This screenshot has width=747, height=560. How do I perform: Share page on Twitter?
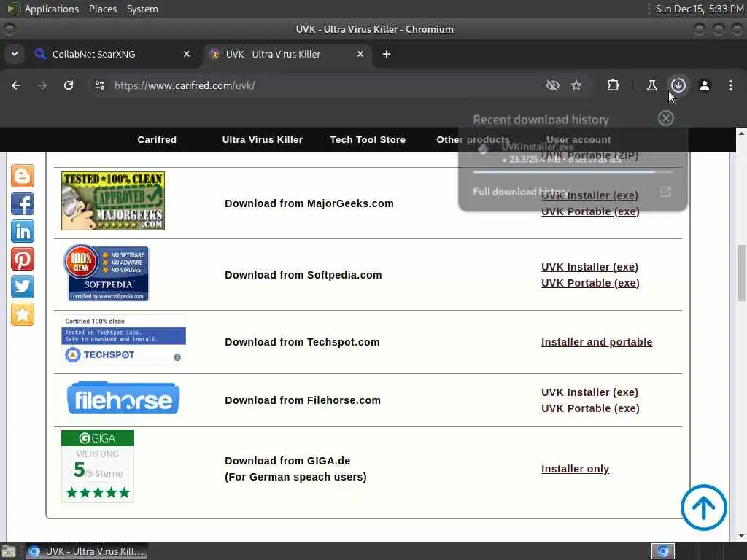(23, 287)
